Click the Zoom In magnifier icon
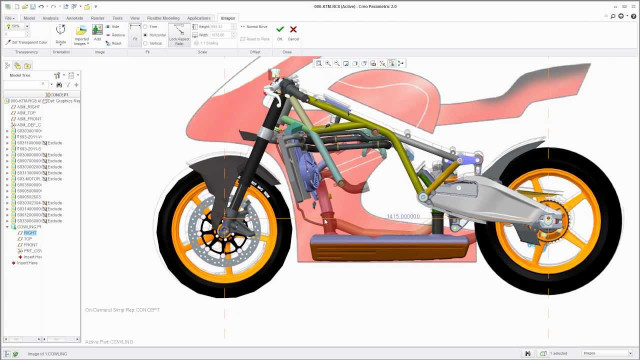640x360 pixels. (328, 63)
